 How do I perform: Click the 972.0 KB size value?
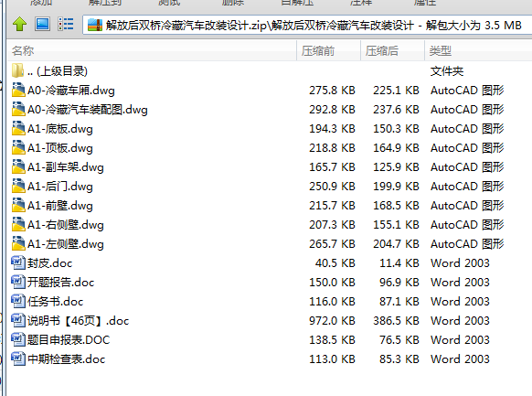point(332,321)
